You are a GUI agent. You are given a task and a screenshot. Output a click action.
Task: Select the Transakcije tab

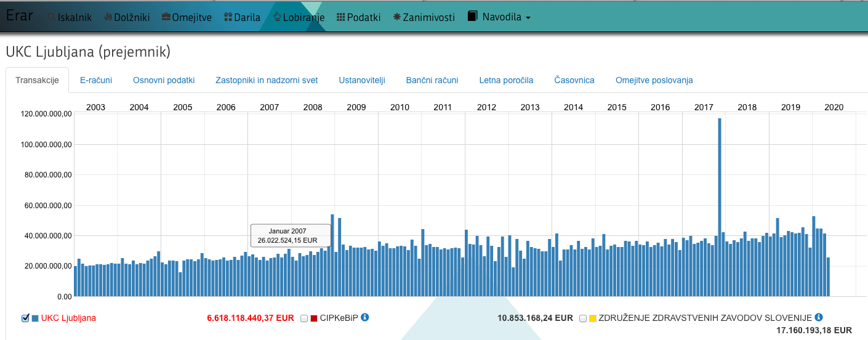coord(37,80)
